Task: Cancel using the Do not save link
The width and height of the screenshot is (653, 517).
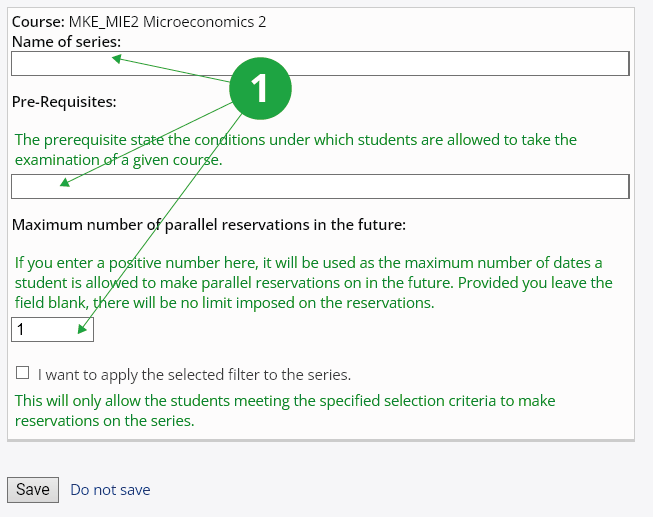Action: coord(110,490)
